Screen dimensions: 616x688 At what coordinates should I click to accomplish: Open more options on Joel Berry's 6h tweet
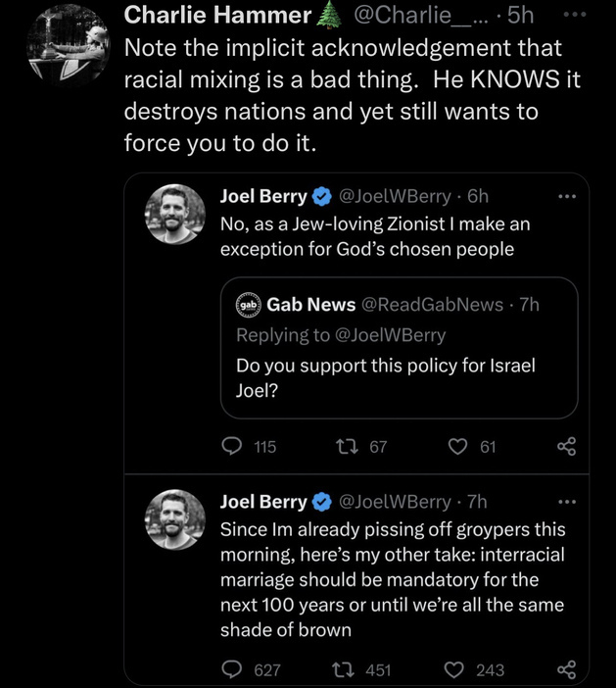tap(566, 197)
